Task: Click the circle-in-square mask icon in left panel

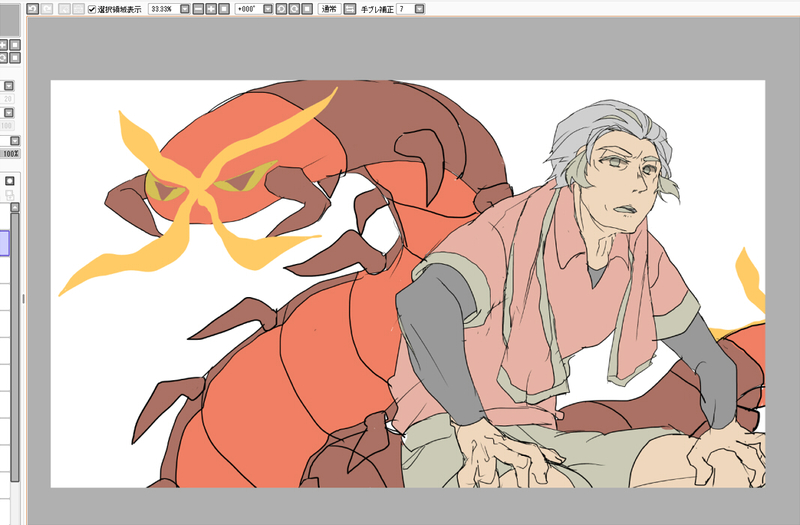Action: 9,181
